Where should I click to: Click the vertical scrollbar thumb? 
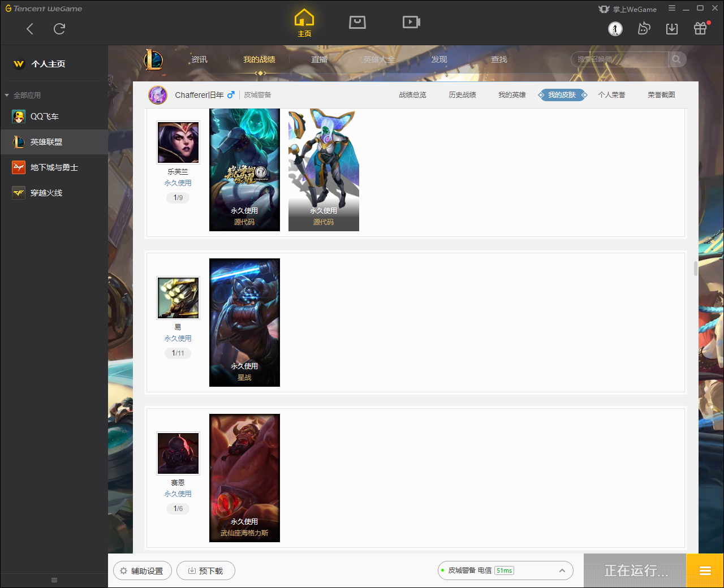click(x=696, y=269)
